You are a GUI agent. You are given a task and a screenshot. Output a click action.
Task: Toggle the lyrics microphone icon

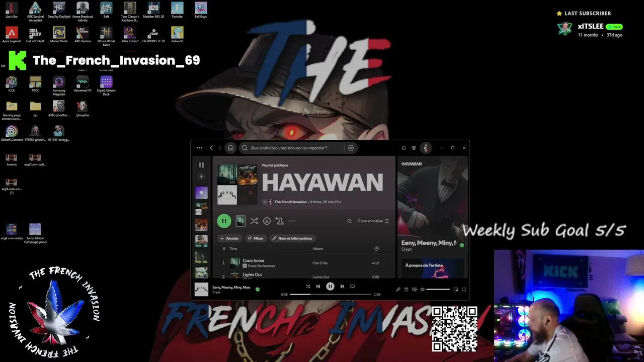pyautogui.click(x=398, y=290)
